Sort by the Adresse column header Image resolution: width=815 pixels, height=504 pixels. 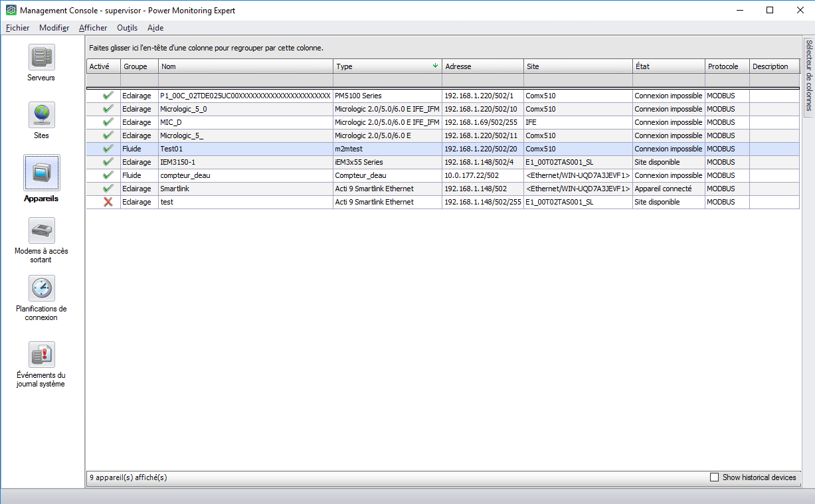coord(482,66)
